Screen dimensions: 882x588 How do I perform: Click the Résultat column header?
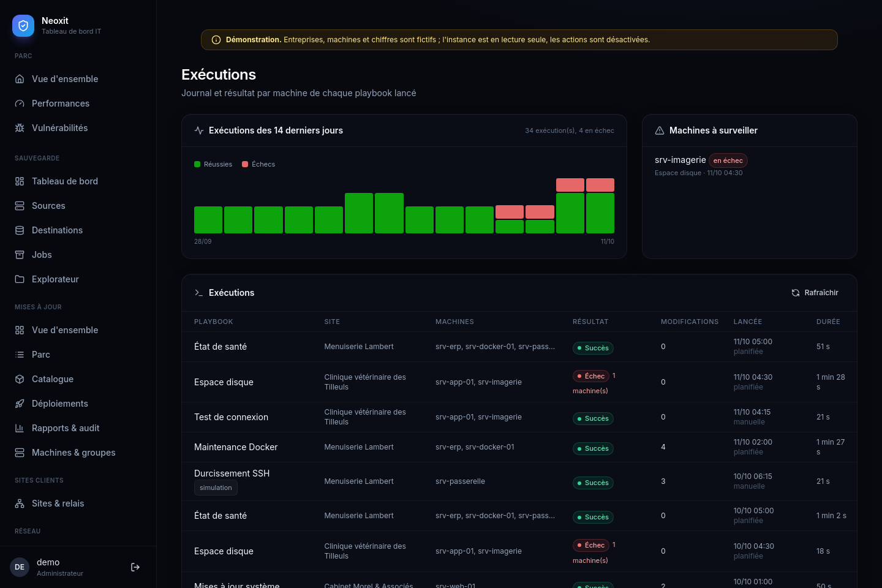pyautogui.click(x=590, y=322)
